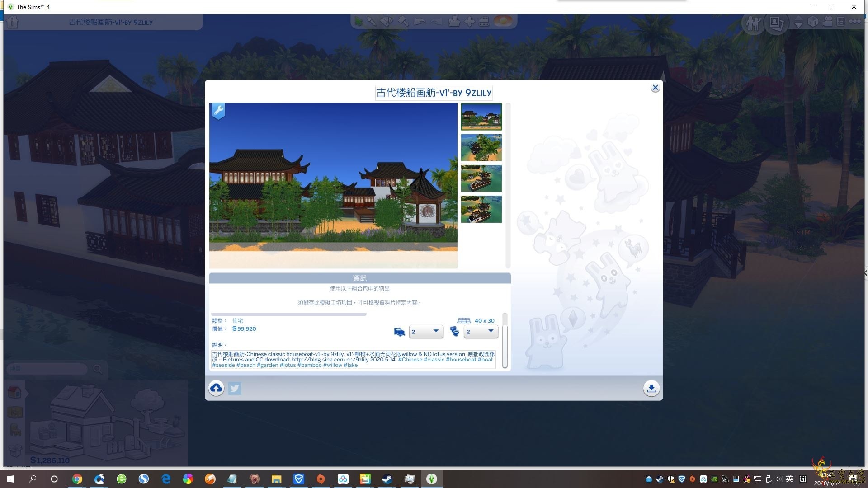Click the #bamboo hashtag link
This screenshot has height=488, width=868.
coord(309,365)
